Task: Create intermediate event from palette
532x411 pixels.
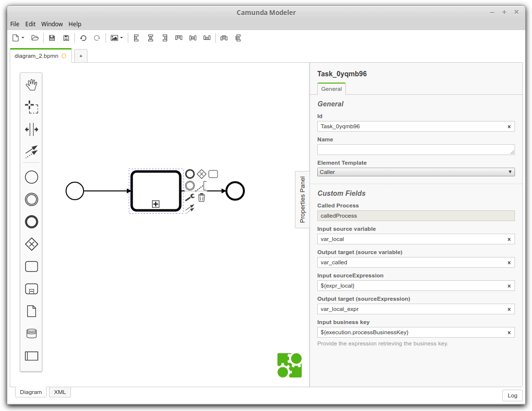Action: (32, 200)
